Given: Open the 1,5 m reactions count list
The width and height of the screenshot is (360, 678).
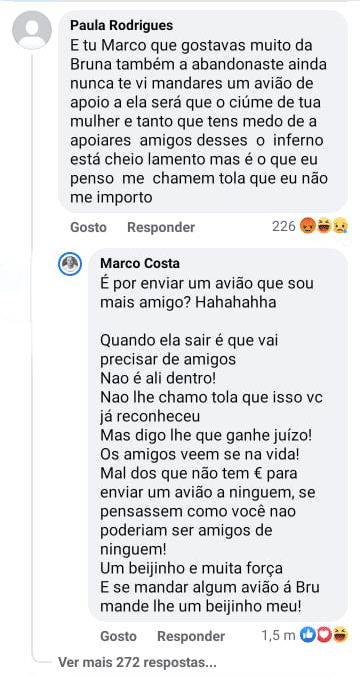Looking at the screenshot, I should [x=278, y=635].
